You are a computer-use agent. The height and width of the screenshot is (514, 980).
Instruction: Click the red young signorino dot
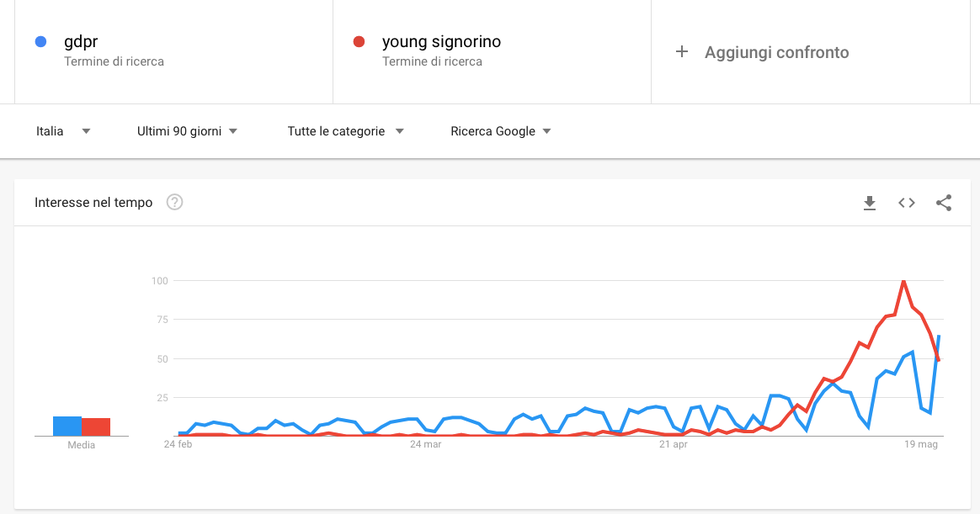point(359,42)
